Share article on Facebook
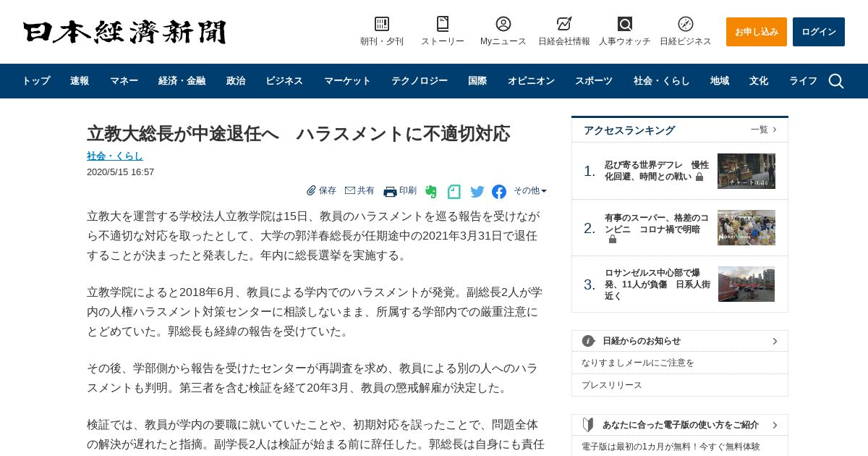The image size is (868, 456). pyautogui.click(x=499, y=192)
